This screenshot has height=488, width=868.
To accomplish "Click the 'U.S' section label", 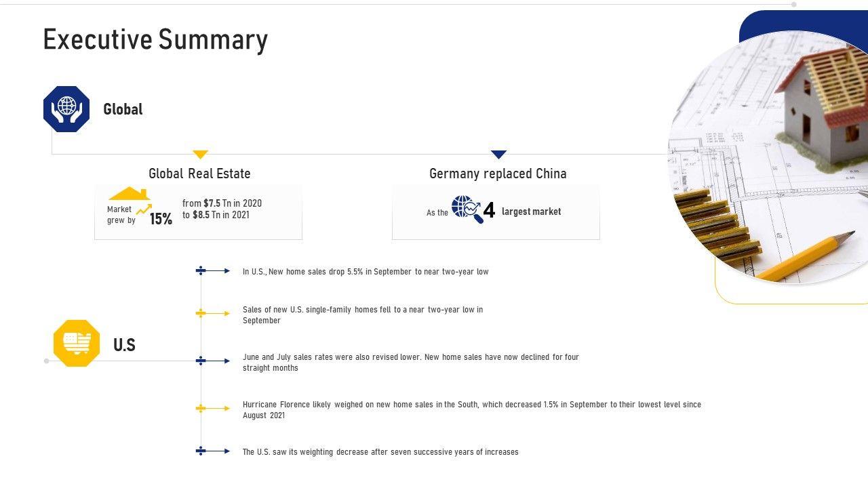I will coord(124,345).
